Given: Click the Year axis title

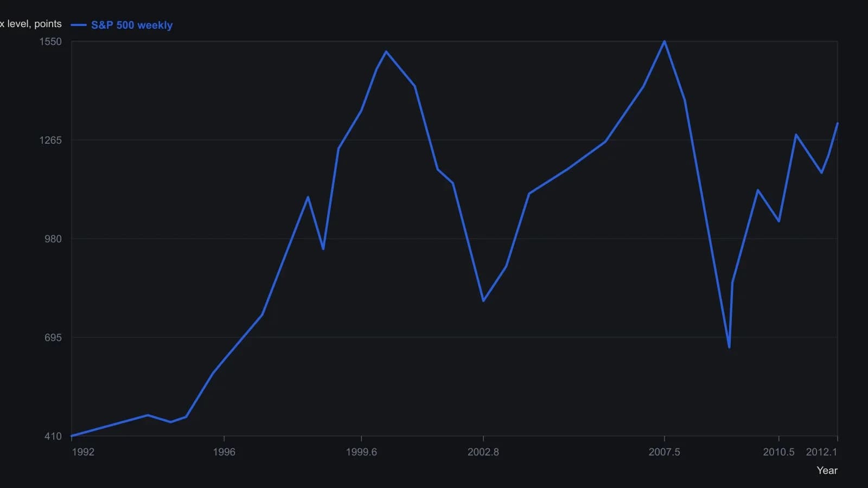Looking at the screenshot, I should [827, 471].
